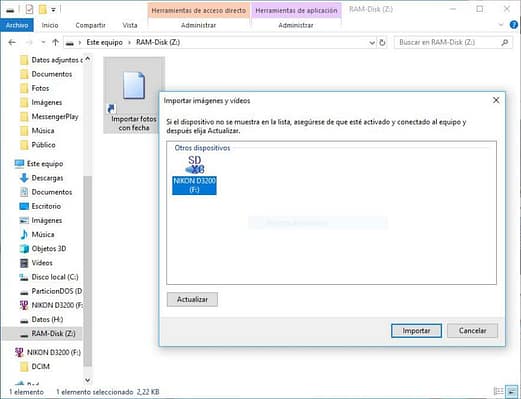Screen dimensions: 521x399
Task: Close the Importar imágenes y vídeos dialog
Action: click(x=496, y=100)
